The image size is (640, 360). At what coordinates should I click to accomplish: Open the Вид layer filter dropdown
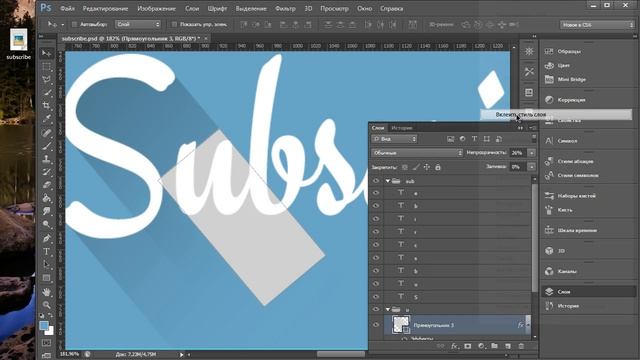[x=394, y=139]
